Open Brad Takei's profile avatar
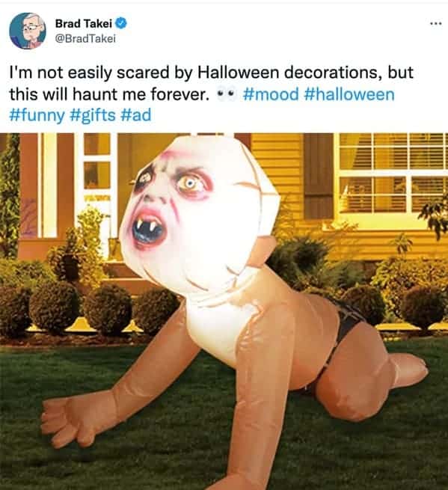 pos(28,31)
